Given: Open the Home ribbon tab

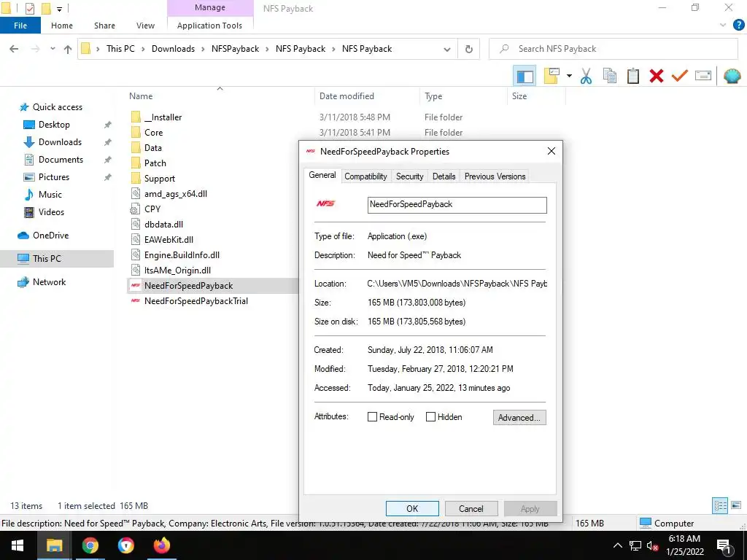Looking at the screenshot, I should (62, 26).
